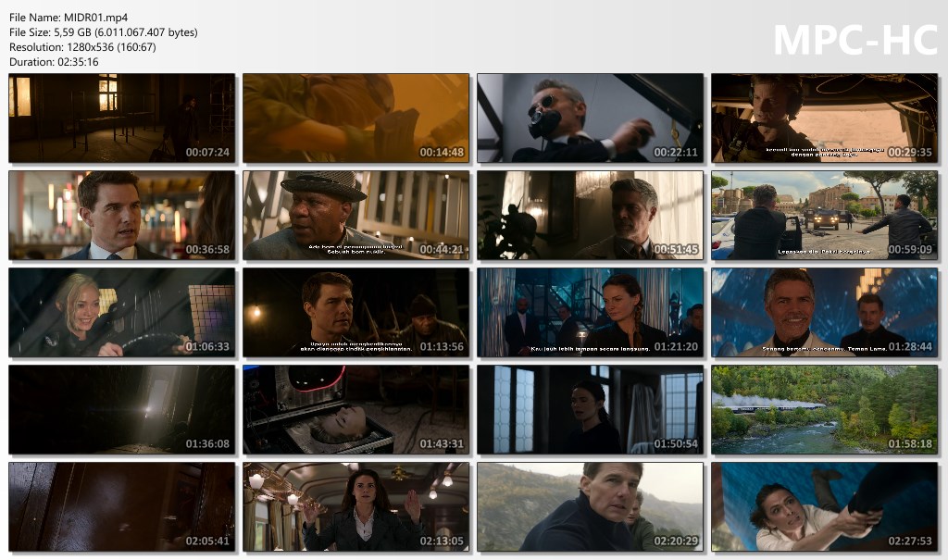Click the dark thumbnail timestamped 01:36:08

(121, 409)
